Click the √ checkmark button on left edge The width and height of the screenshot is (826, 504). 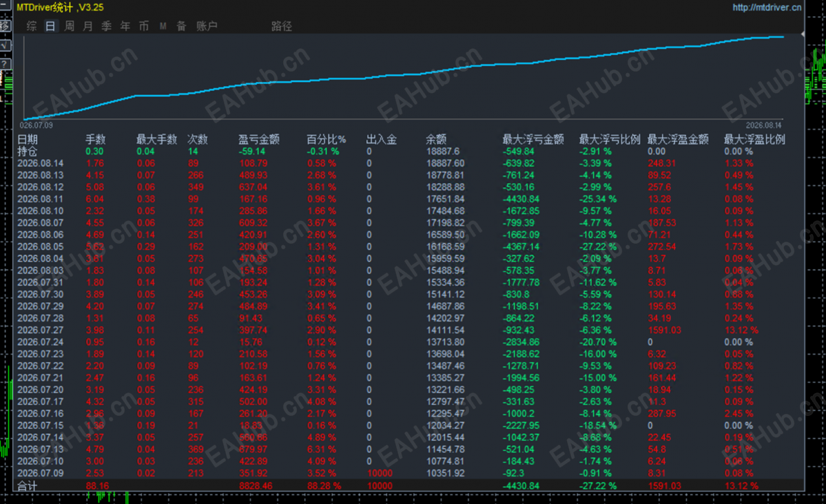[x=4, y=45]
